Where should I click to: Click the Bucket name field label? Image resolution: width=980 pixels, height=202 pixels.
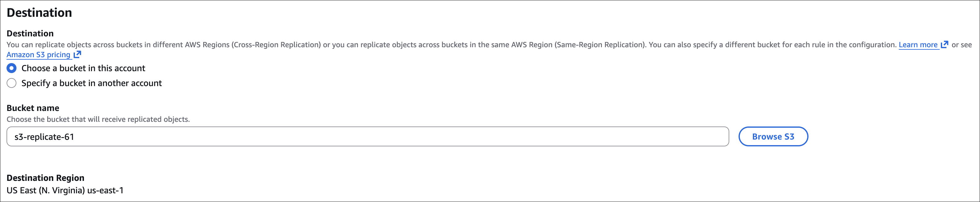point(33,108)
